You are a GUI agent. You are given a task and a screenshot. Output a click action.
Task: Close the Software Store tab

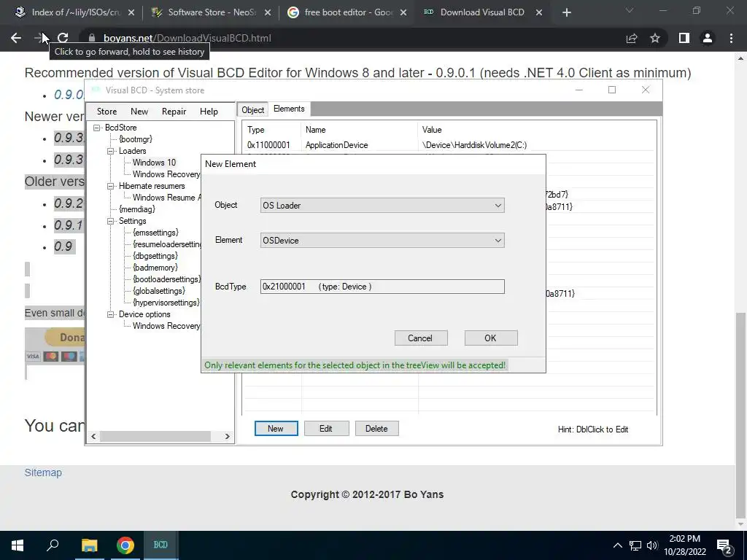click(268, 12)
